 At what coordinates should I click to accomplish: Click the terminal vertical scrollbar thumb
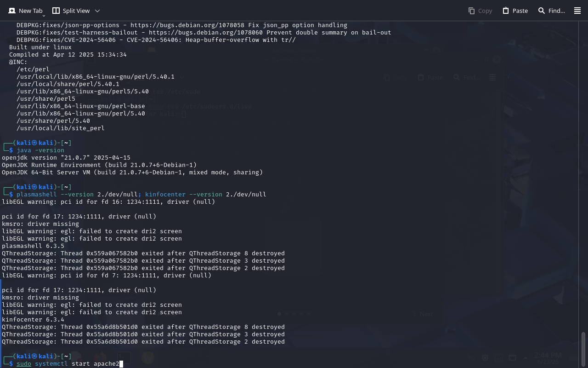(x=583, y=349)
